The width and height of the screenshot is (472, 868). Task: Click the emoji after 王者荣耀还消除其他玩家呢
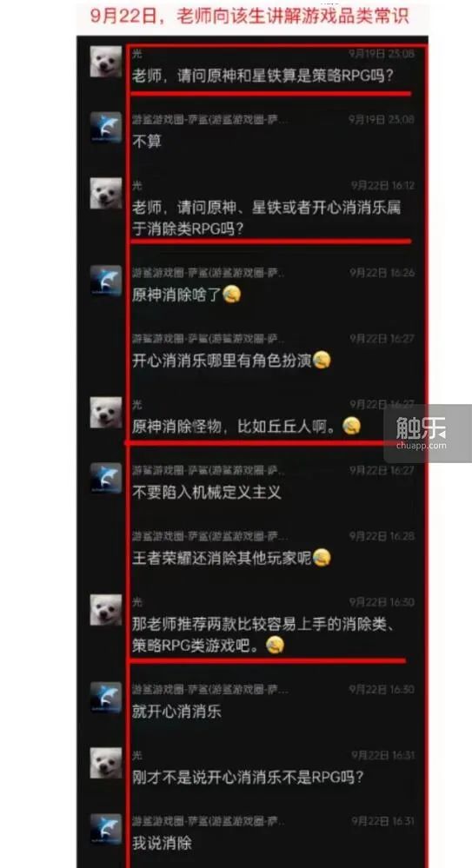[x=322, y=558]
